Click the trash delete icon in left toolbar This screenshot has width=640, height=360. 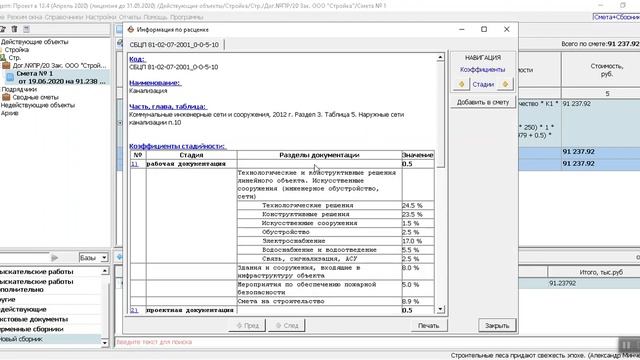click(x=14, y=29)
